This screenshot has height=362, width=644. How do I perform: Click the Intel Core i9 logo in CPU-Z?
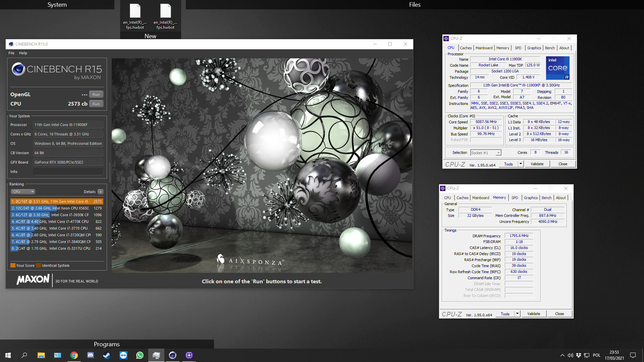(x=557, y=68)
